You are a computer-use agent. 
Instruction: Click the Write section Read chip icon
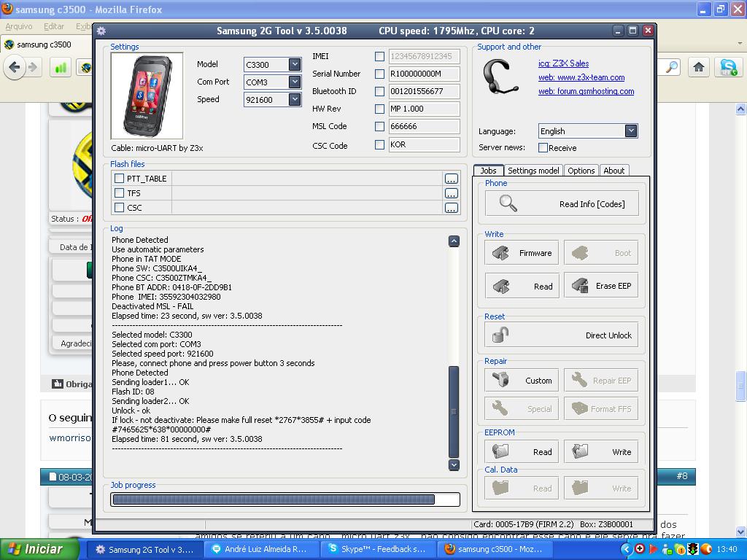[500, 286]
